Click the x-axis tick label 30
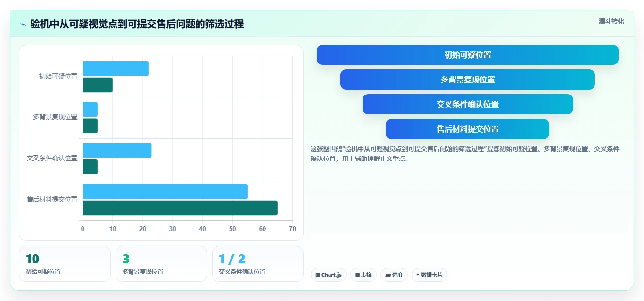This screenshot has height=301, width=644. pyautogui.click(x=172, y=229)
